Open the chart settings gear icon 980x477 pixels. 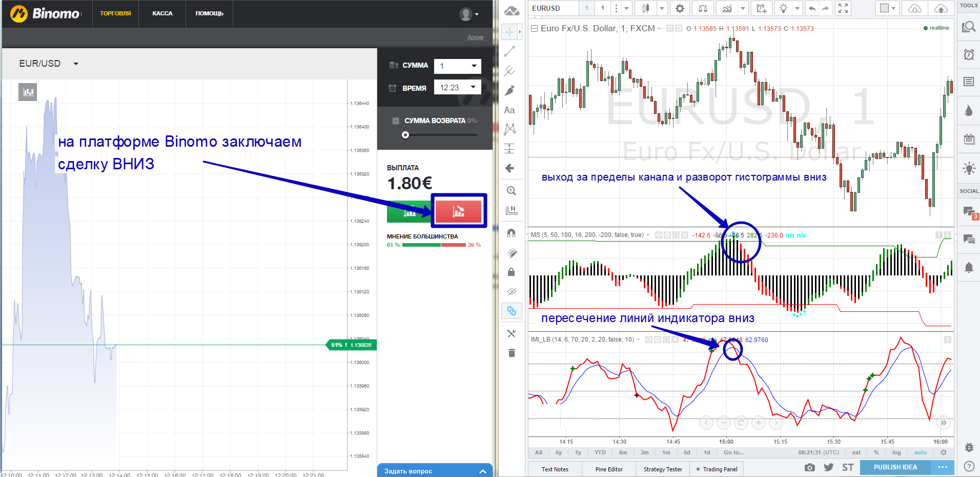(680, 8)
